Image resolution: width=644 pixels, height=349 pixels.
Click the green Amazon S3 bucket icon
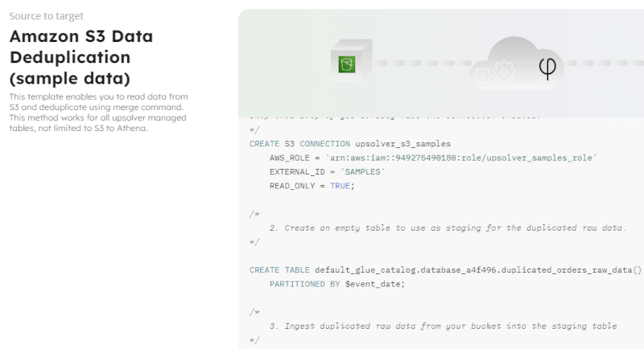click(348, 64)
